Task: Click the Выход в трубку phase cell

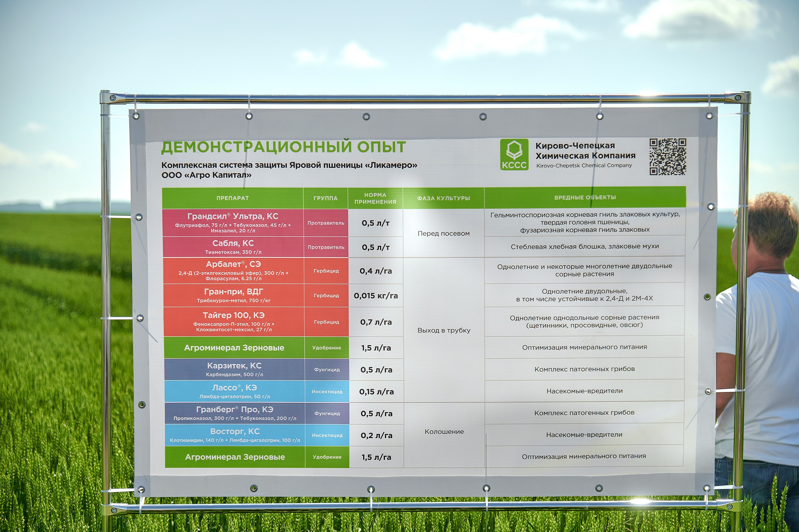Action: pos(444,331)
